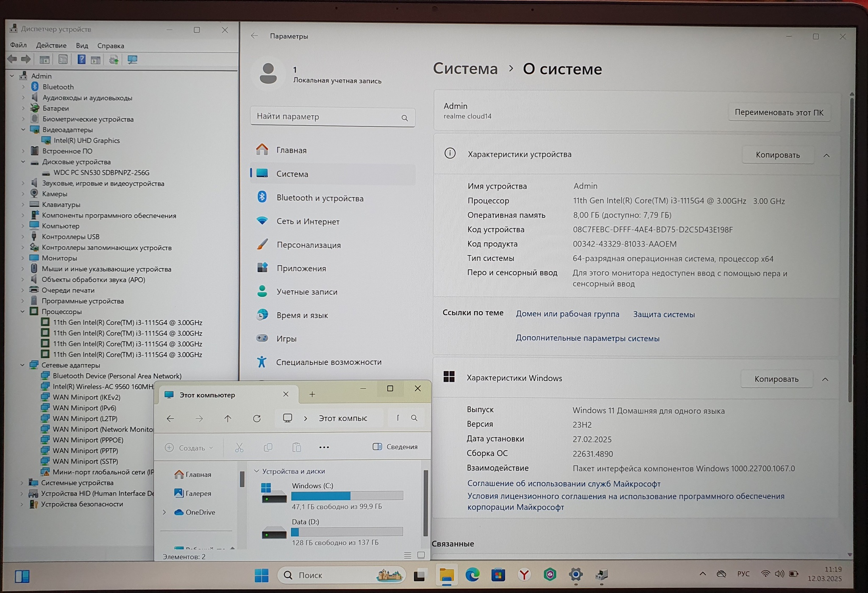Click the Windows Start button
Viewport: 868px width, 593px height.
(262, 575)
